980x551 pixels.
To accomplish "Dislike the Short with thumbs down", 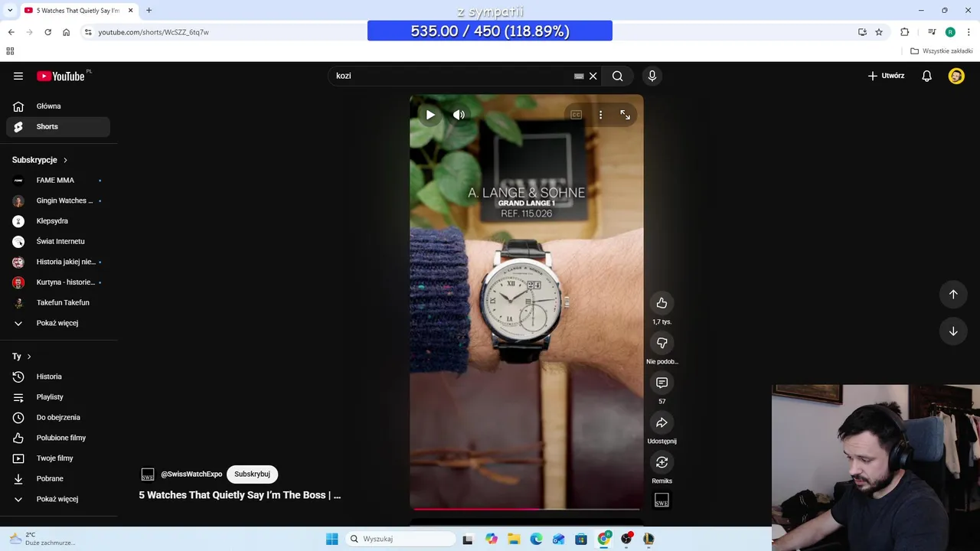I will point(662,343).
